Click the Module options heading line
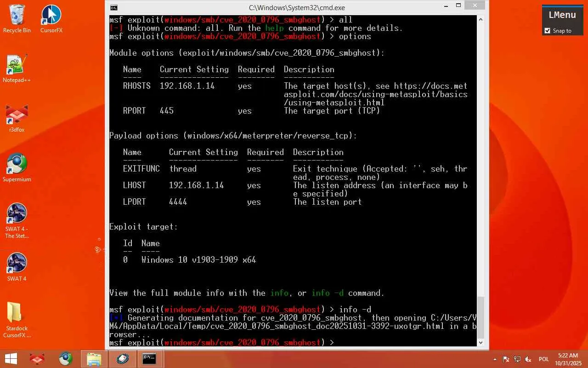The image size is (588, 368). pos(247,53)
